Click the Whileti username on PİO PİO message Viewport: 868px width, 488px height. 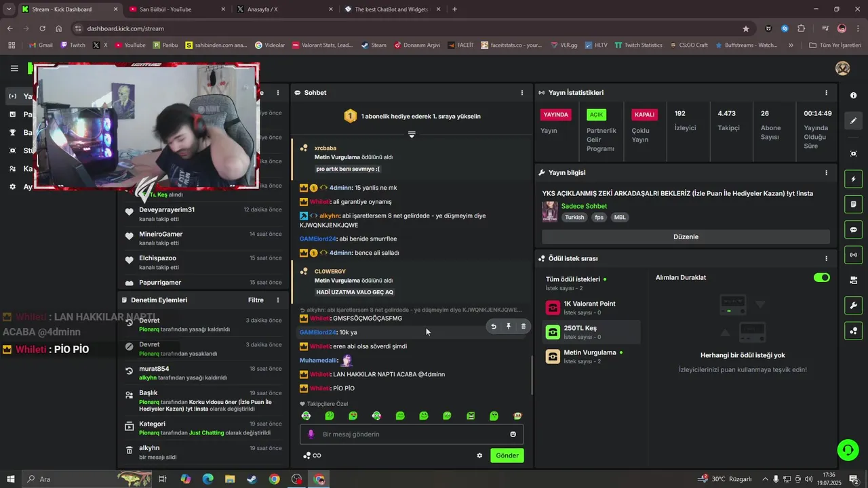click(319, 388)
